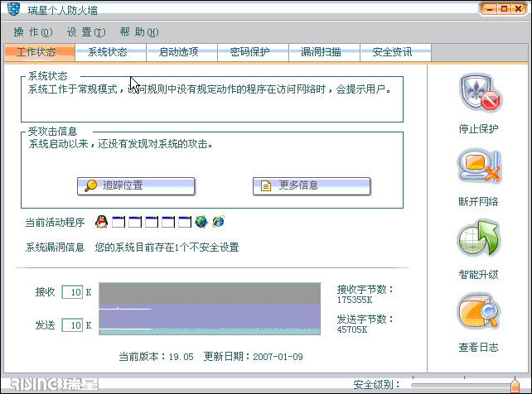Open the 设置(T) menu
The image size is (532, 394).
tap(86, 32)
